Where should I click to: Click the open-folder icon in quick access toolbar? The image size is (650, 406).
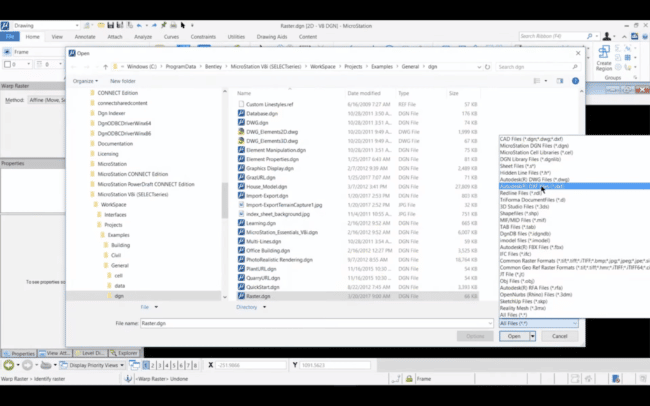point(101,25)
